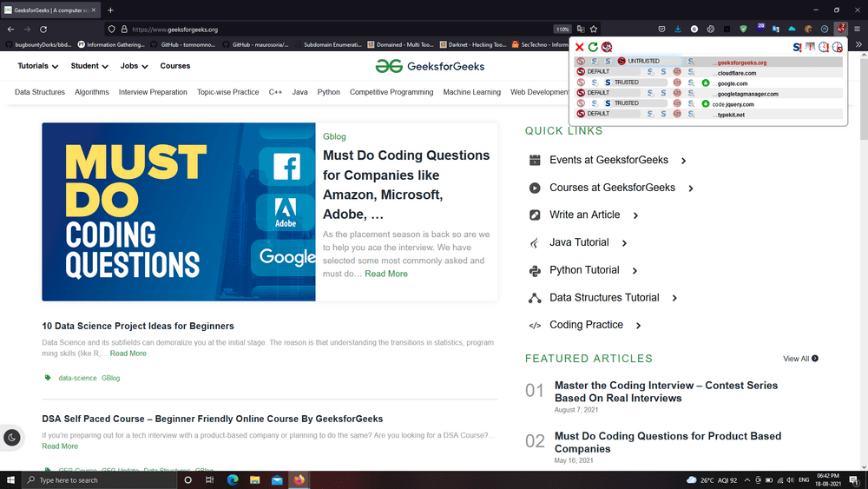This screenshot has width=868, height=489.
Task: Open Algorithms topic tab
Action: pyautogui.click(x=92, y=92)
